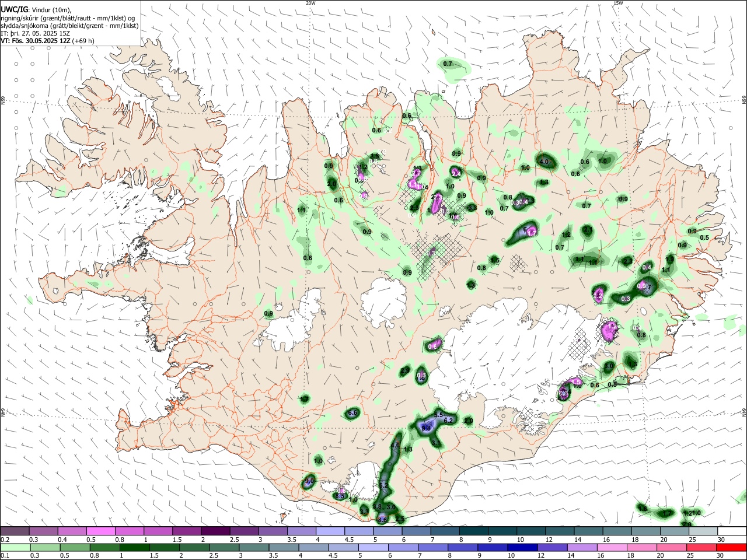The height and width of the screenshot is (560, 747).
Task: Click the "rigning/skúrir" legend description line
Action: pyautogui.click(x=68, y=18)
